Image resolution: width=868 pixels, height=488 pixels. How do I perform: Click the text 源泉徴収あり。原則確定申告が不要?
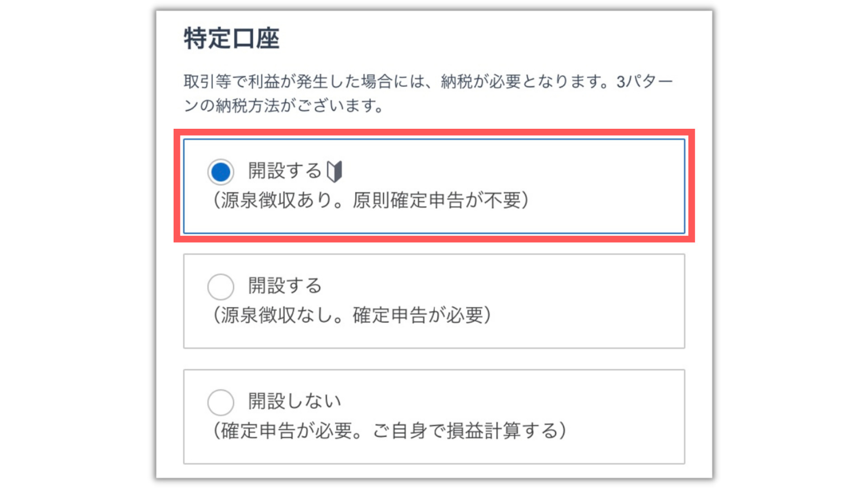click(371, 200)
